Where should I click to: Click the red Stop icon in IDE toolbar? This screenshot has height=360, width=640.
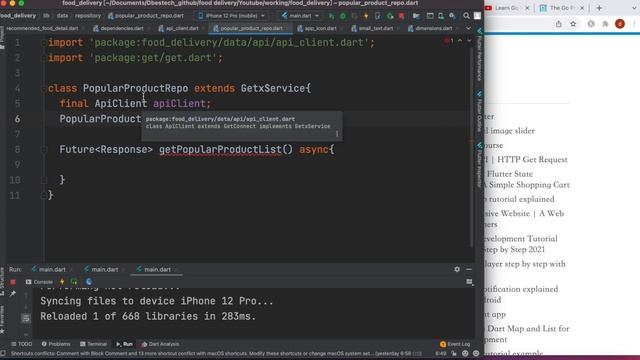(402, 16)
